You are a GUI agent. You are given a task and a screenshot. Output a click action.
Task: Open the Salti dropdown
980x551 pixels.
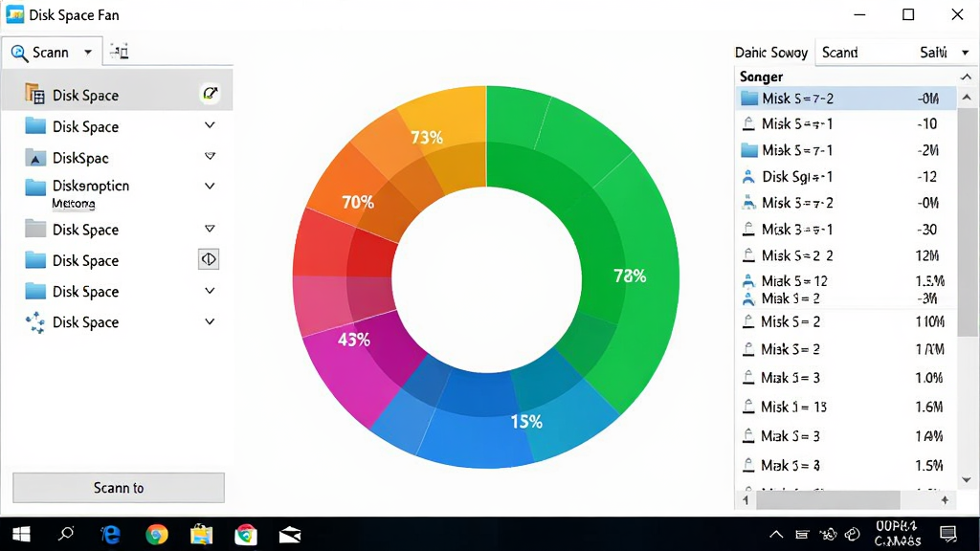point(966,54)
